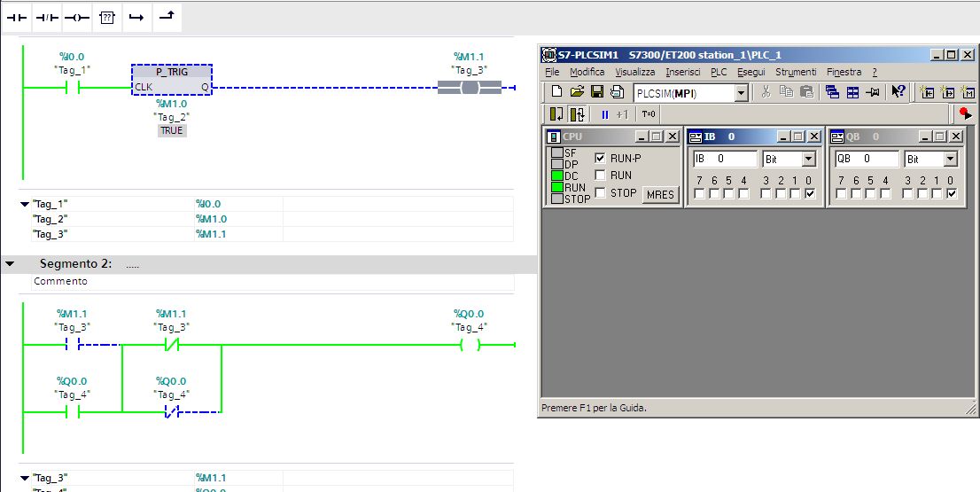The image size is (980, 492).
Task: Collapse the Segmento 2 network
Action: point(10,264)
